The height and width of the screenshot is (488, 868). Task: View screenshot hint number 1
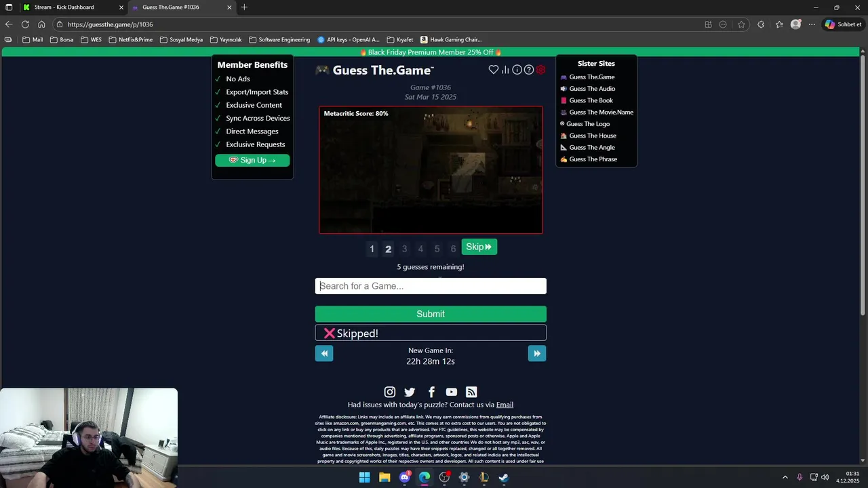[372, 249]
